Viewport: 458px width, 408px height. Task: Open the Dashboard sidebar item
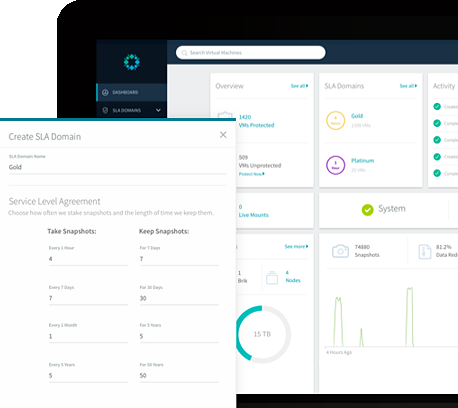tap(132, 92)
